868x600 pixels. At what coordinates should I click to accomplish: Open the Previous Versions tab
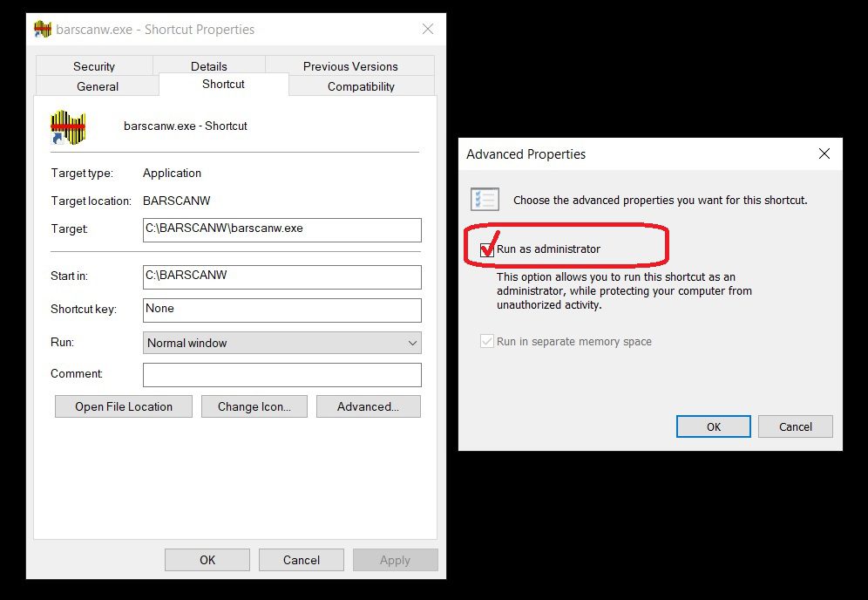350,66
